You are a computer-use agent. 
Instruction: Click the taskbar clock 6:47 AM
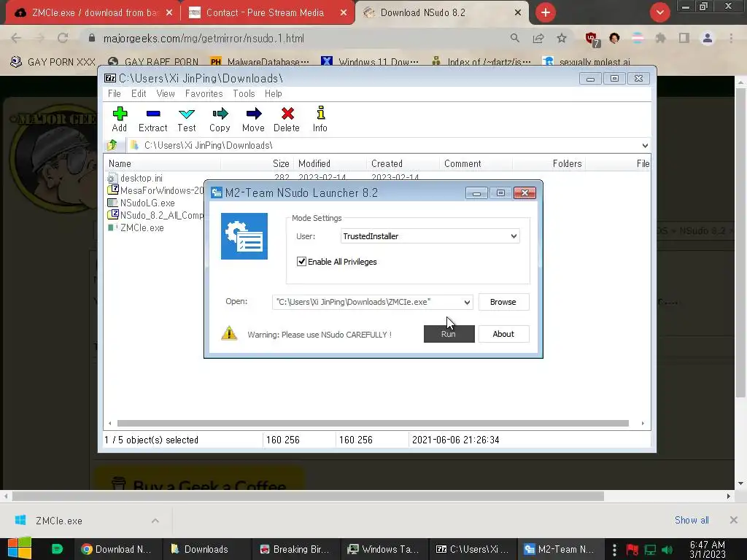point(708,550)
